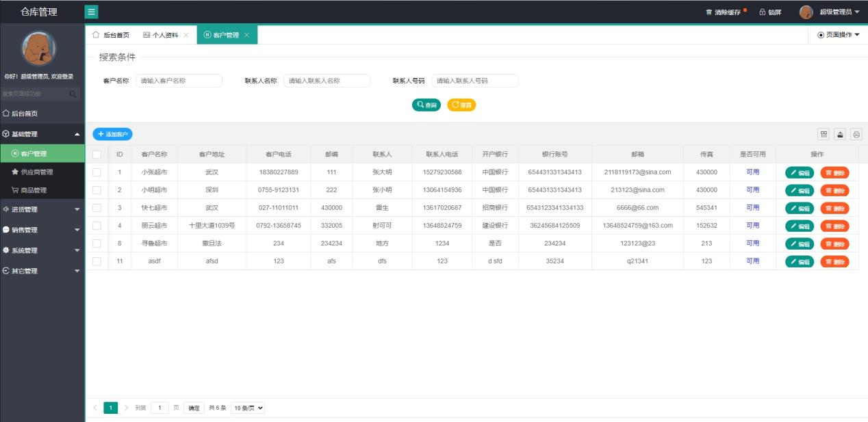Click the export icon above table
This screenshot has height=422, width=868.
click(x=840, y=135)
